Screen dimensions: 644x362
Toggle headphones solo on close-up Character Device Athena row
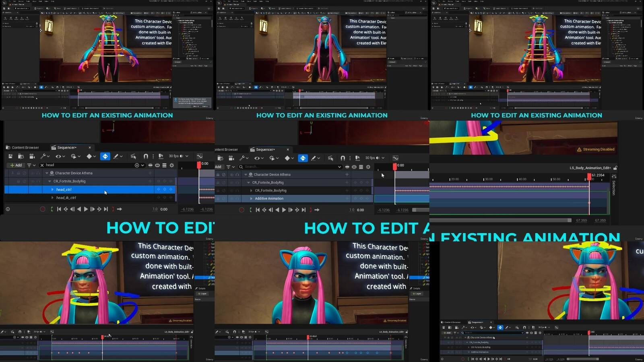pos(237,175)
